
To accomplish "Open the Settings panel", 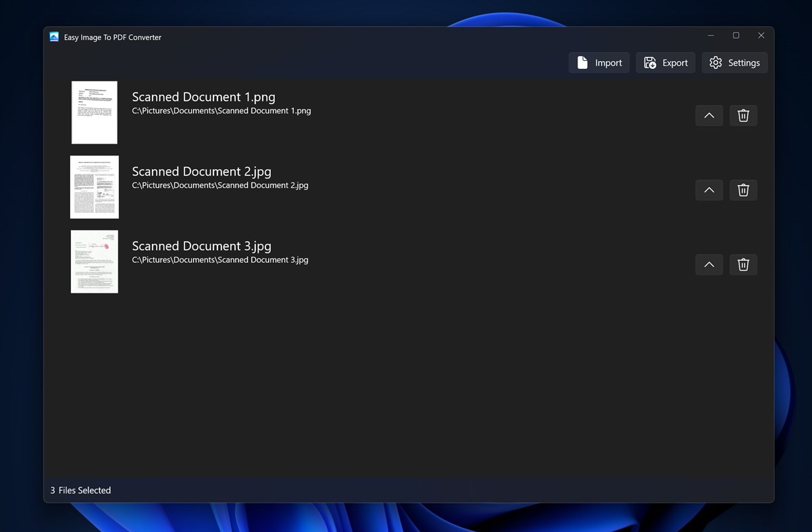I will coord(734,63).
